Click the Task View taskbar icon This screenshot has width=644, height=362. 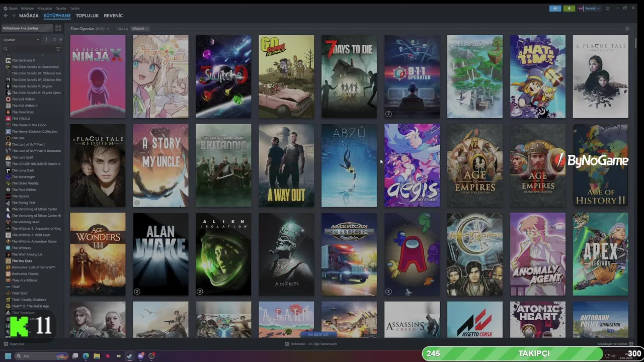coord(75,356)
